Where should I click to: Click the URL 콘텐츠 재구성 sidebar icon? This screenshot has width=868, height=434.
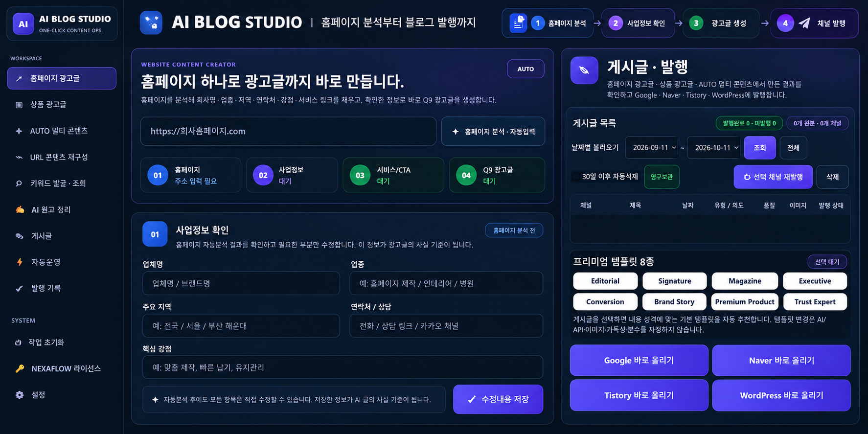click(19, 157)
